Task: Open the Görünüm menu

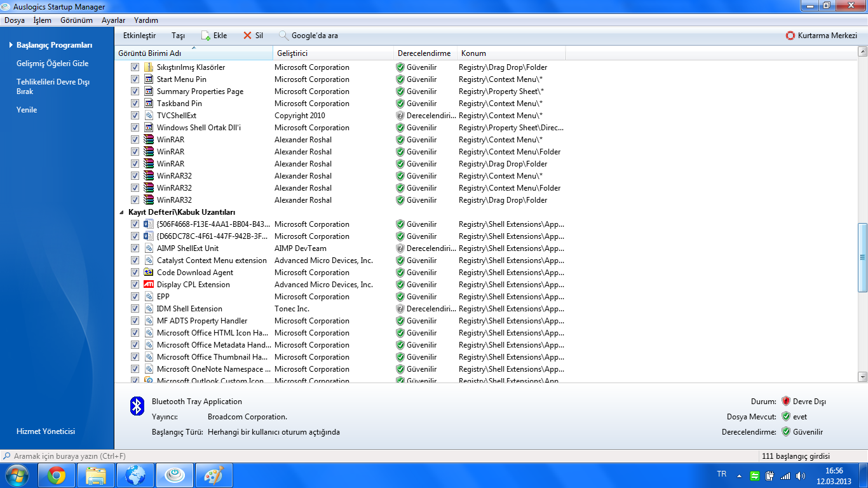Action: pos(76,20)
